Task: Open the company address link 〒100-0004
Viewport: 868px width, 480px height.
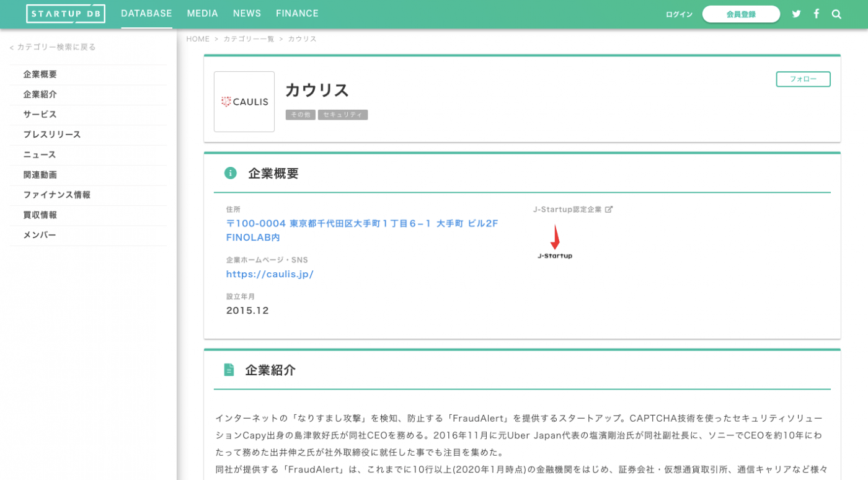Action: point(362,230)
